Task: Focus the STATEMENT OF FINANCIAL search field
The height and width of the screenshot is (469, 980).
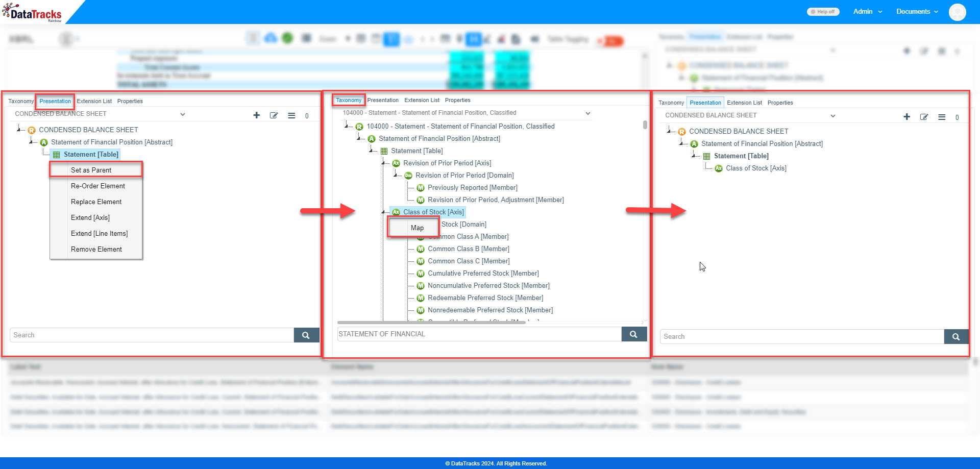Action: pyautogui.click(x=479, y=334)
